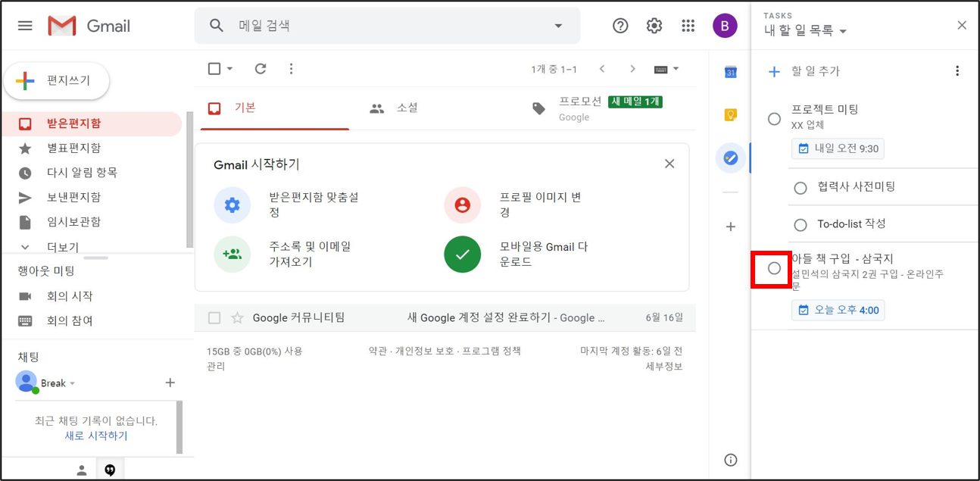
Task: Open the Keep side panel icon
Action: [x=731, y=115]
